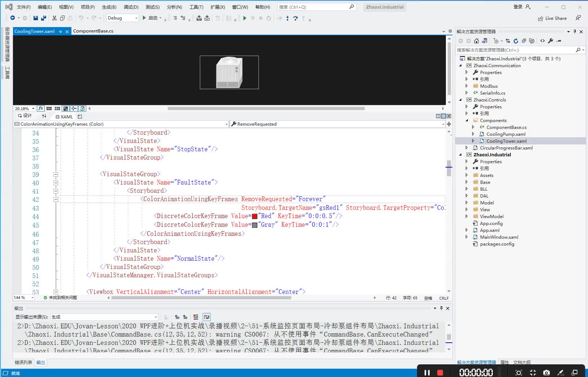
Task: Switch to ComponentBase.cs tab
Action: click(x=93, y=31)
